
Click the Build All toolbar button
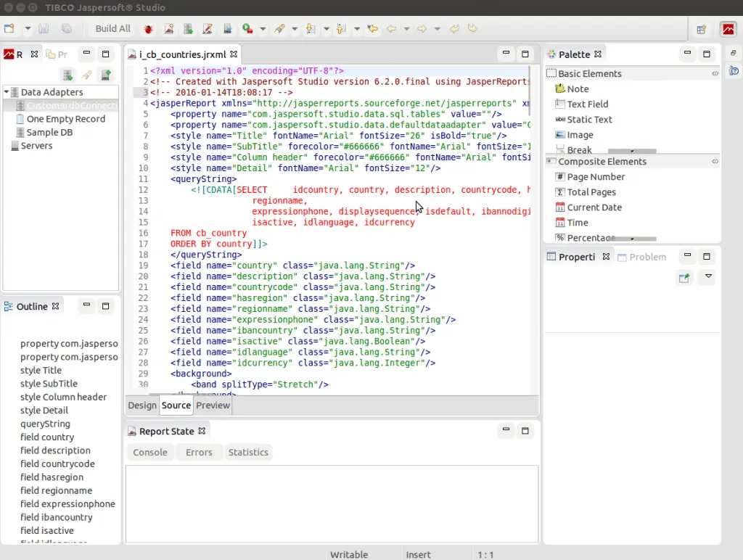[113, 29]
